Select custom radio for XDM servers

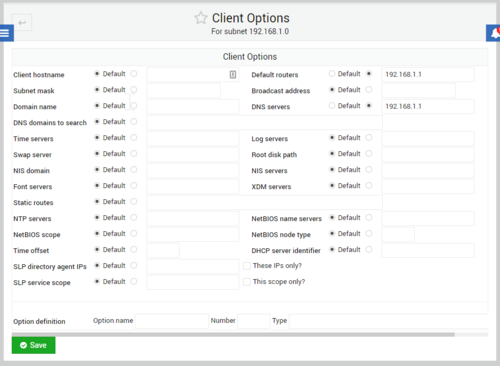click(369, 185)
